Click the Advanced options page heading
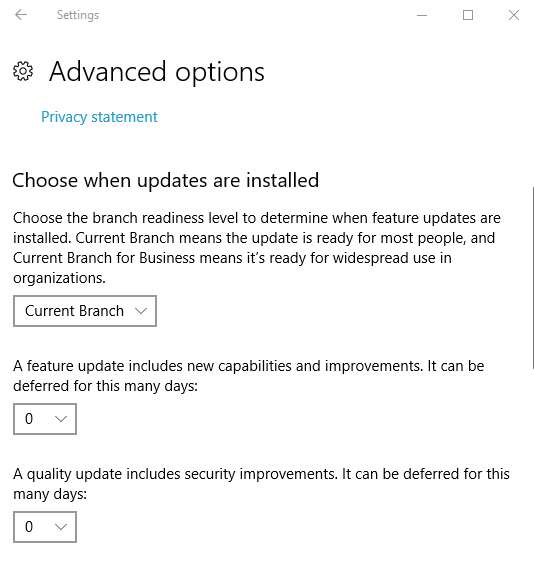This screenshot has height=566, width=534. point(157,72)
